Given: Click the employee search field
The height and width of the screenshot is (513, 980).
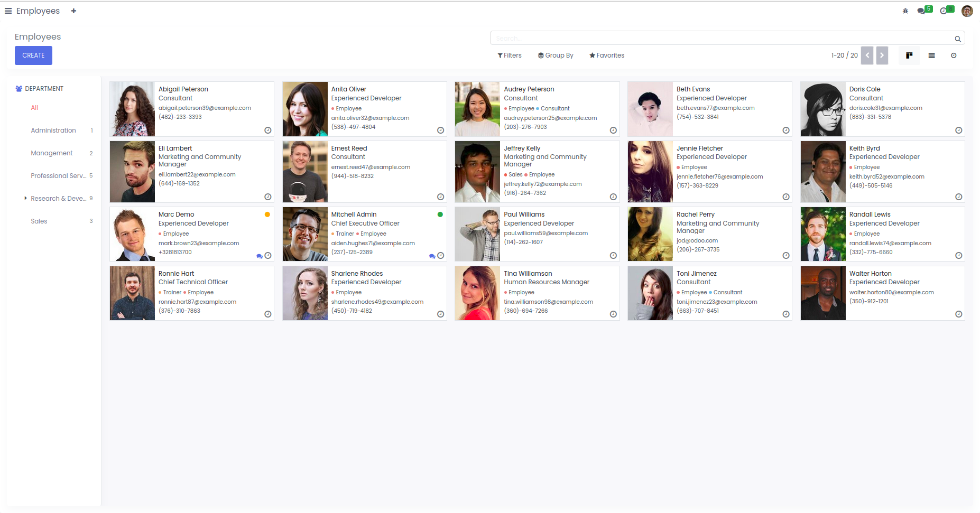Looking at the screenshot, I should click(x=722, y=38).
